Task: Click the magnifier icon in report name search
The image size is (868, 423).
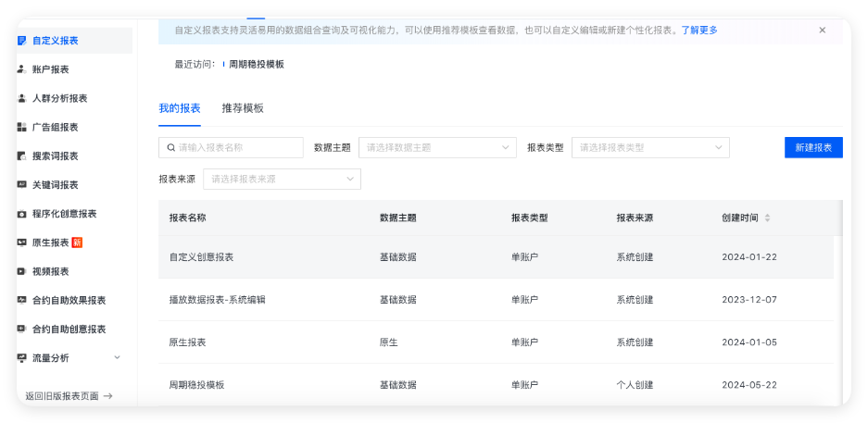Action: pyautogui.click(x=171, y=148)
